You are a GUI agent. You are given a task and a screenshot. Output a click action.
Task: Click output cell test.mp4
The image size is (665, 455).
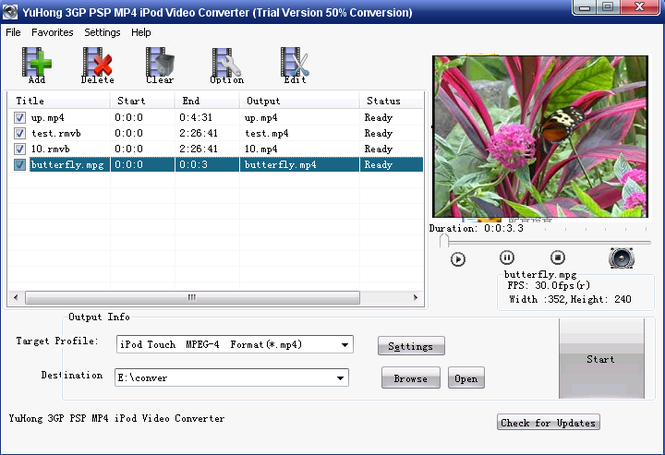(x=267, y=133)
